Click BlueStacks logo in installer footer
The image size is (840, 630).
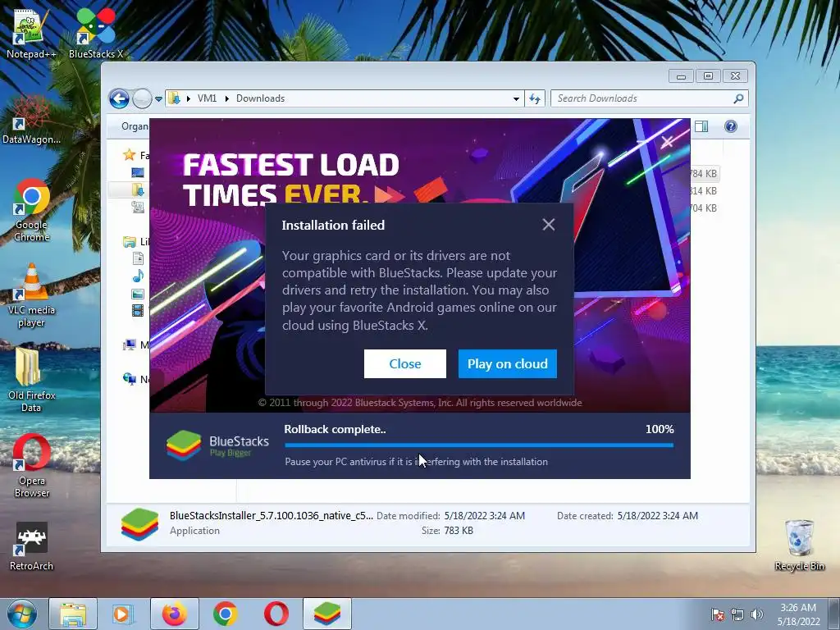coord(217,445)
